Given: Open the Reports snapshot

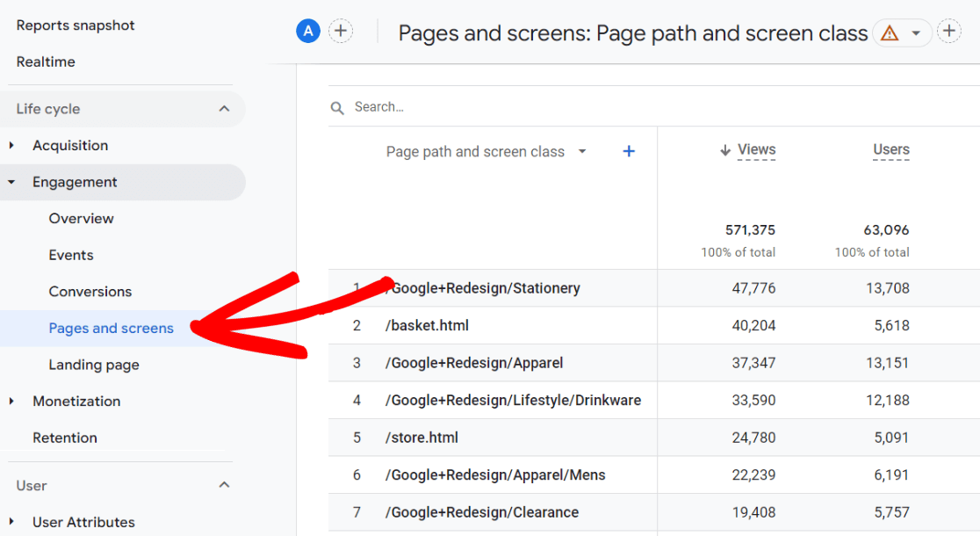Looking at the screenshot, I should [76, 25].
